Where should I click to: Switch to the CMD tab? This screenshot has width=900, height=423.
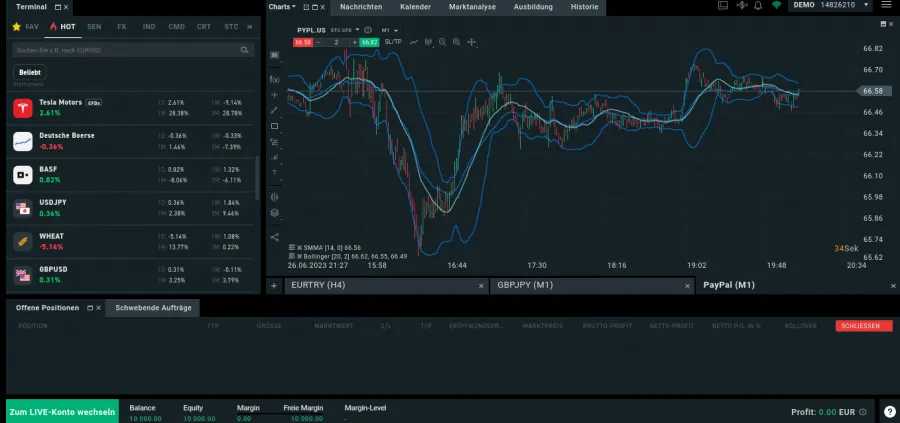coord(177,27)
